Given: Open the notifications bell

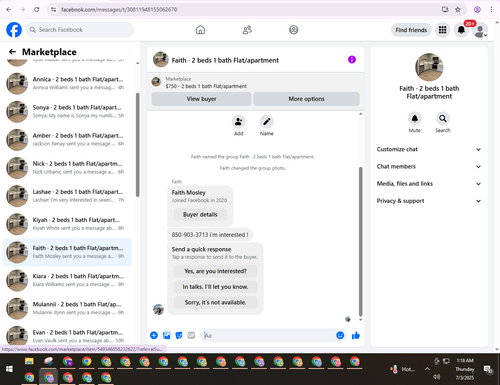Looking at the screenshot, I should [461, 30].
